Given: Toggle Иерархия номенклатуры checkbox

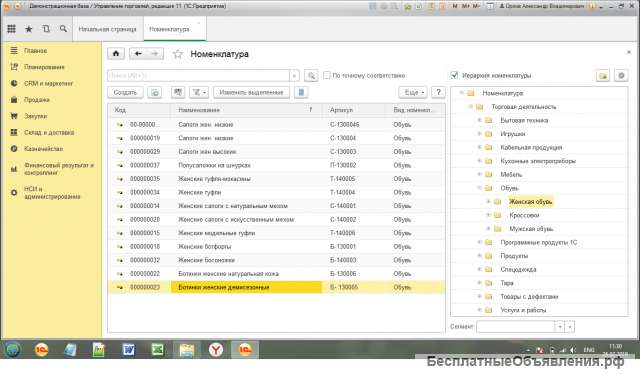Looking at the screenshot, I should [x=454, y=75].
